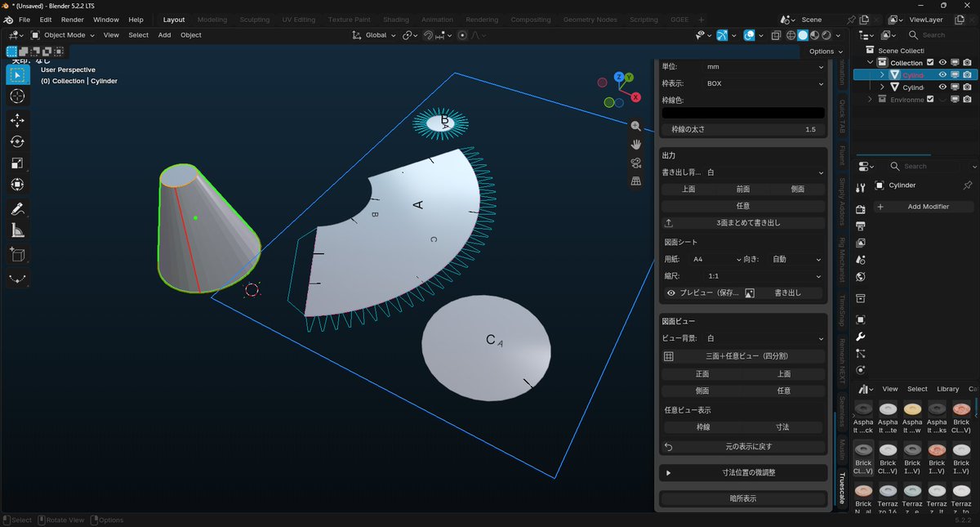Viewport: 980px width, 527px height.
Task: Open the World properties tab
Action: [860, 277]
